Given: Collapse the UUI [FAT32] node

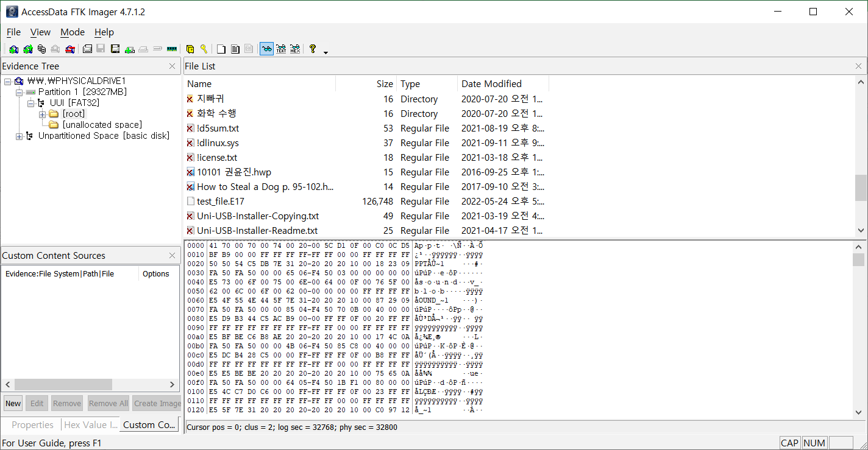Looking at the screenshot, I should [30, 103].
